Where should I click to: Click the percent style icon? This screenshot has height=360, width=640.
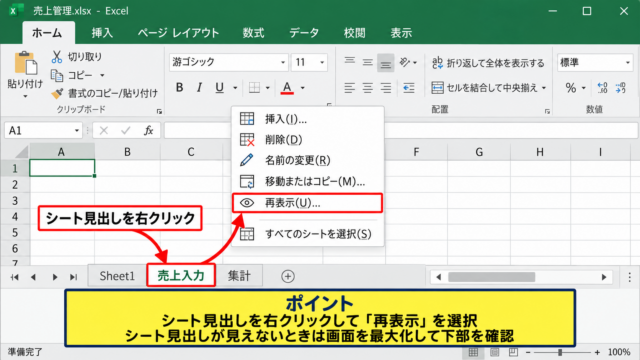pyautogui.click(x=571, y=87)
